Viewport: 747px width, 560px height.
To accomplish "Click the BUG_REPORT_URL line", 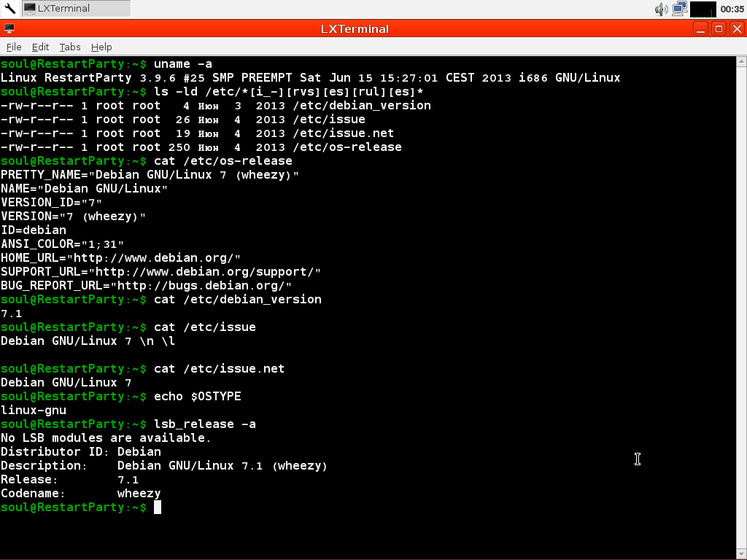I will pyautogui.click(x=146, y=286).
